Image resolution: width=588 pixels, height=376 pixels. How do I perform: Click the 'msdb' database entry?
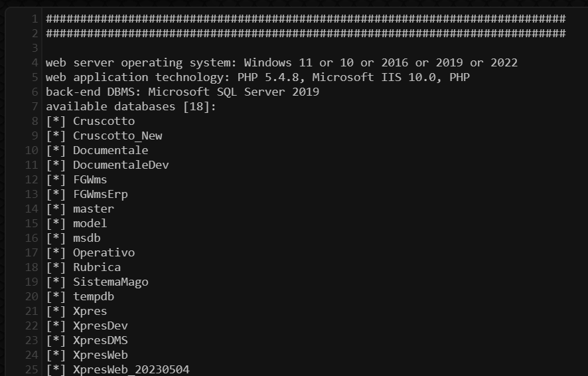coord(87,238)
